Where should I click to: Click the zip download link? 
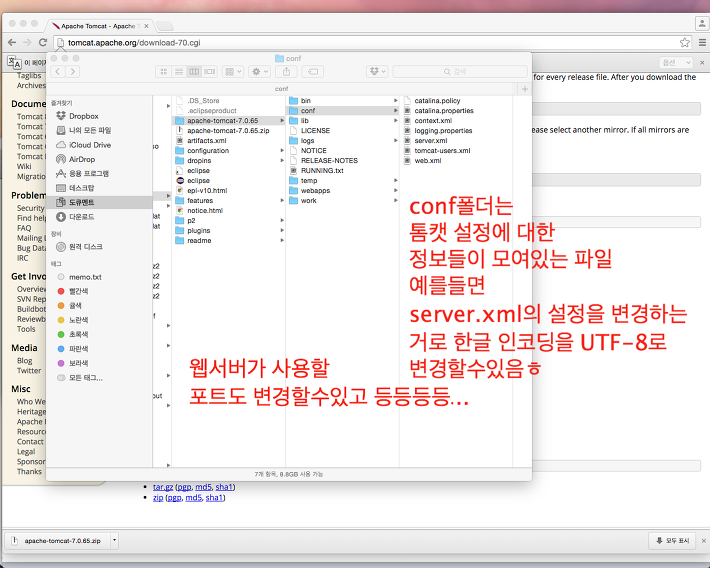click(158, 498)
